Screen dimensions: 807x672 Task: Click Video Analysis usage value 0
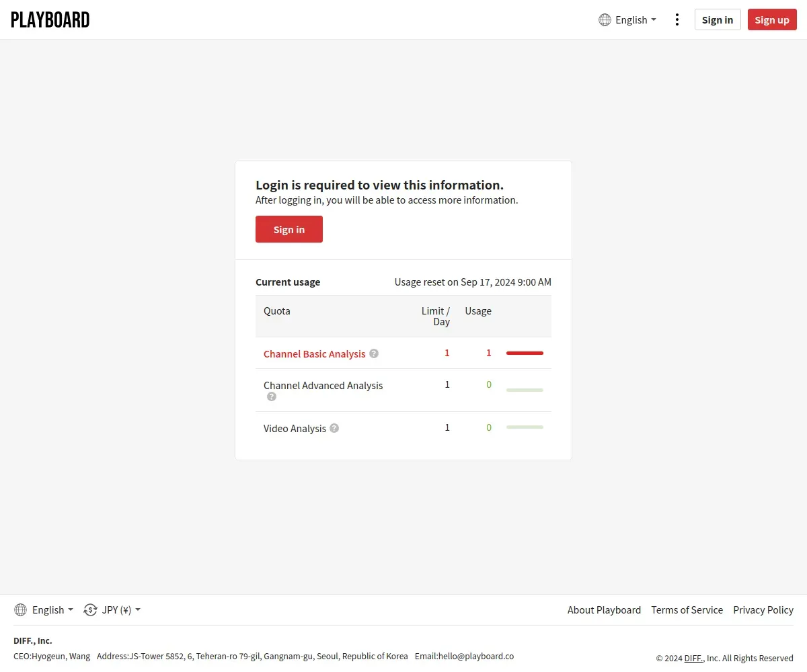click(x=489, y=427)
